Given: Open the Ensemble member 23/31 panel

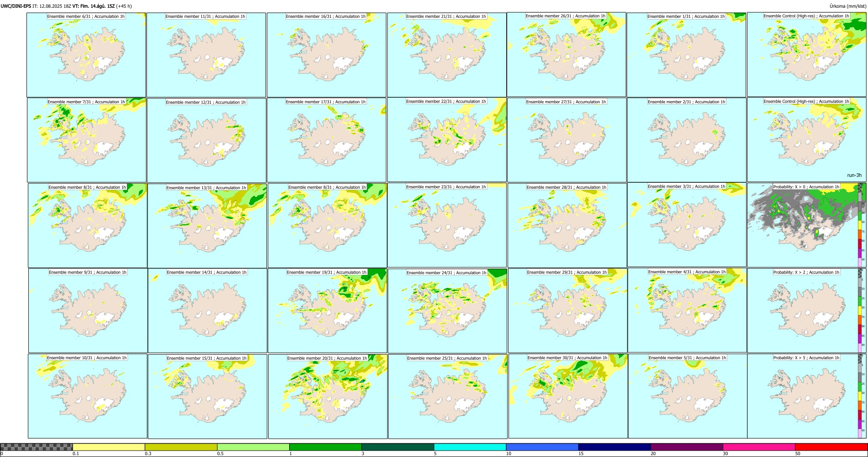Looking at the screenshot, I should [x=447, y=225].
